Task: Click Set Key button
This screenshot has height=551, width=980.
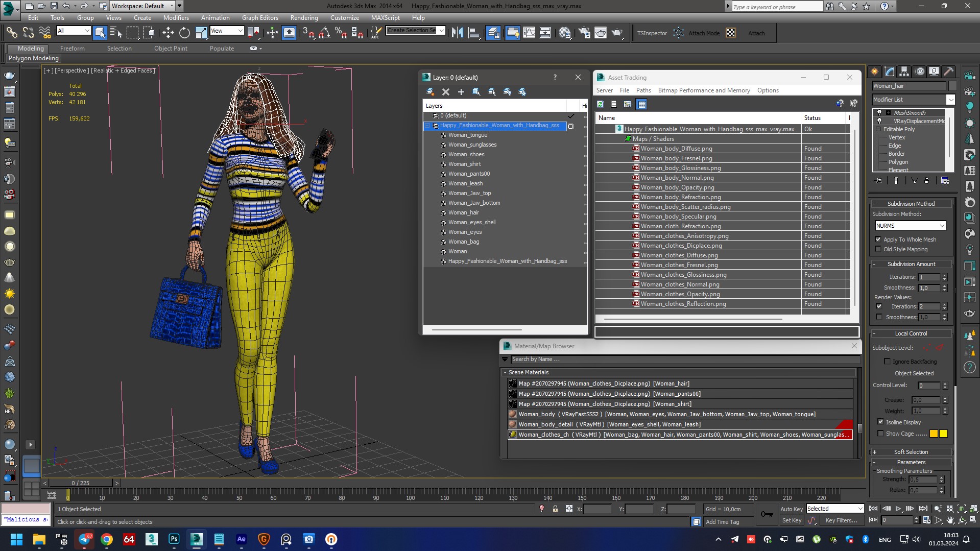Action: 792,520
